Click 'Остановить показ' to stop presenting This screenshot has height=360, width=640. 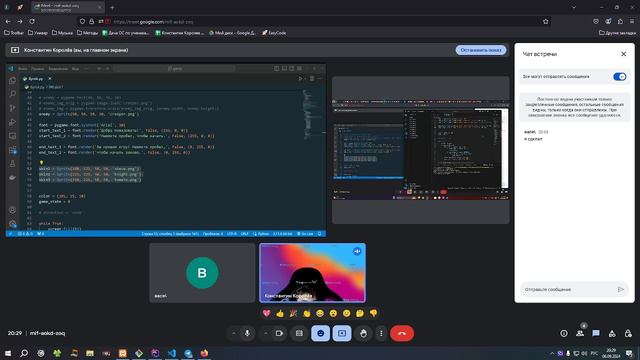[x=481, y=50]
